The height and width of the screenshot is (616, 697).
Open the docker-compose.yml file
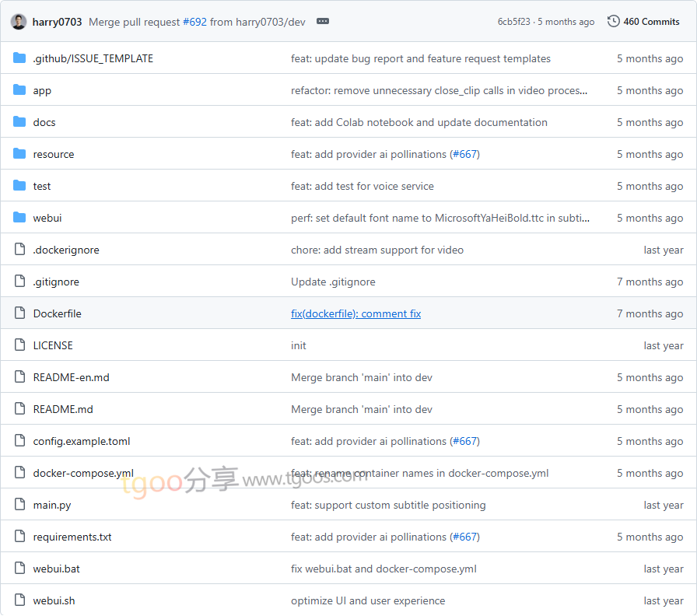pyautogui.click(x=83, y=473)
